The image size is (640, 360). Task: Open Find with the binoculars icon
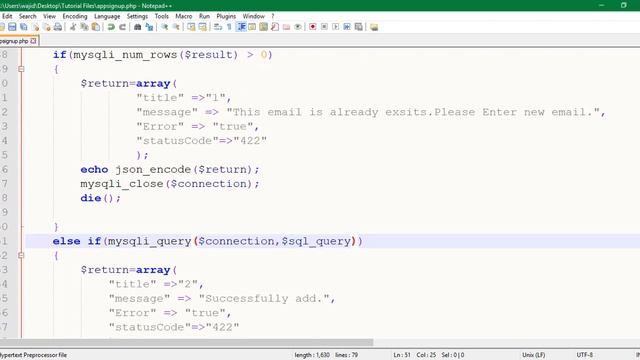point(138,27)
